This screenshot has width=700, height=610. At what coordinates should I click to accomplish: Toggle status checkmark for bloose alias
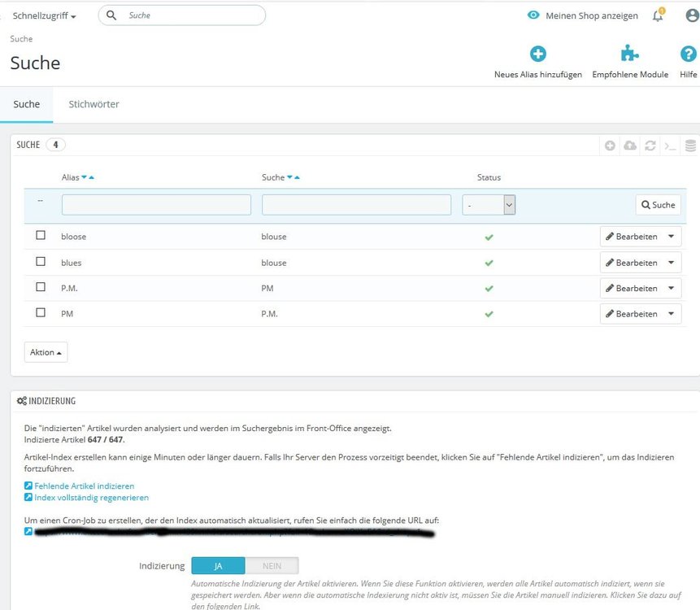[489, 237]
